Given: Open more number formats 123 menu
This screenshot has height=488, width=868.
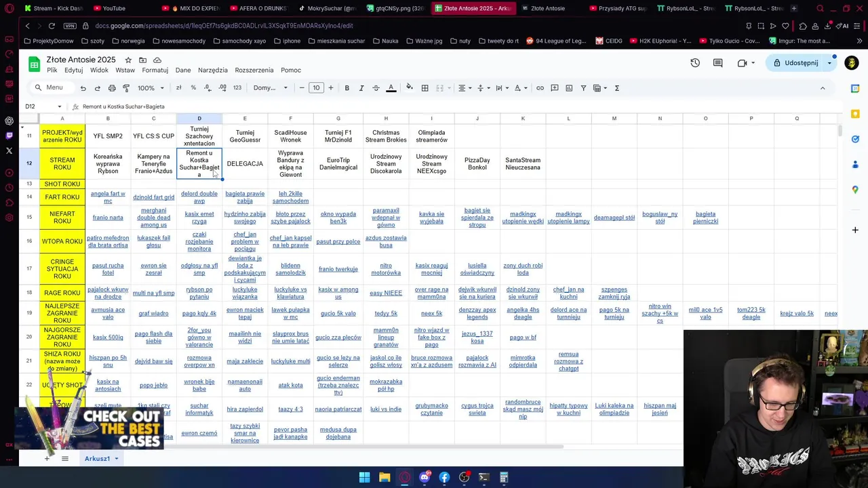Looking at the screenshot, I should tap(237, 88).
